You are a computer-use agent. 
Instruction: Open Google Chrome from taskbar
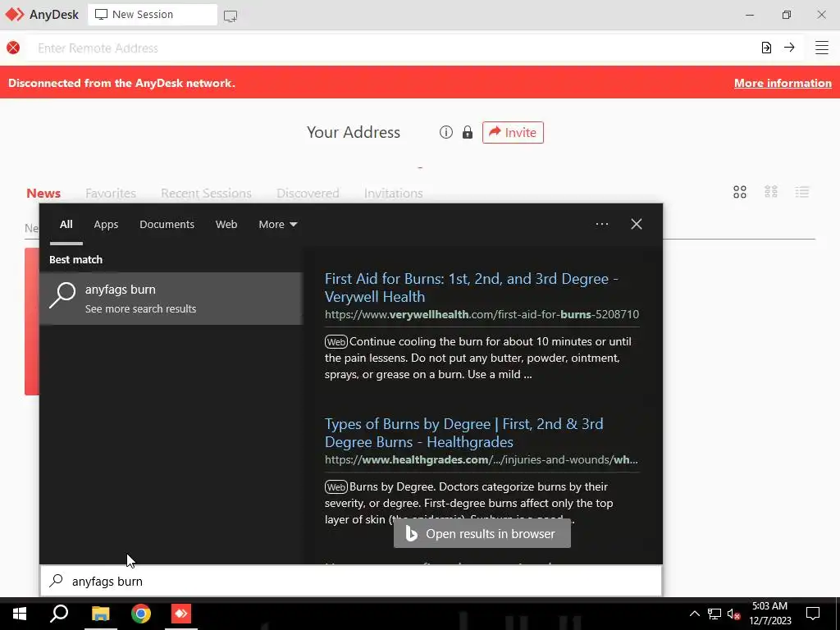pyautogui.click(x=141, y=614)
